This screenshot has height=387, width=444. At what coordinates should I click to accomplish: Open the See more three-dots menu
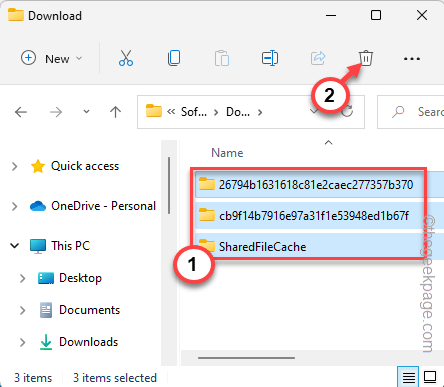click(x=412, y=59)
